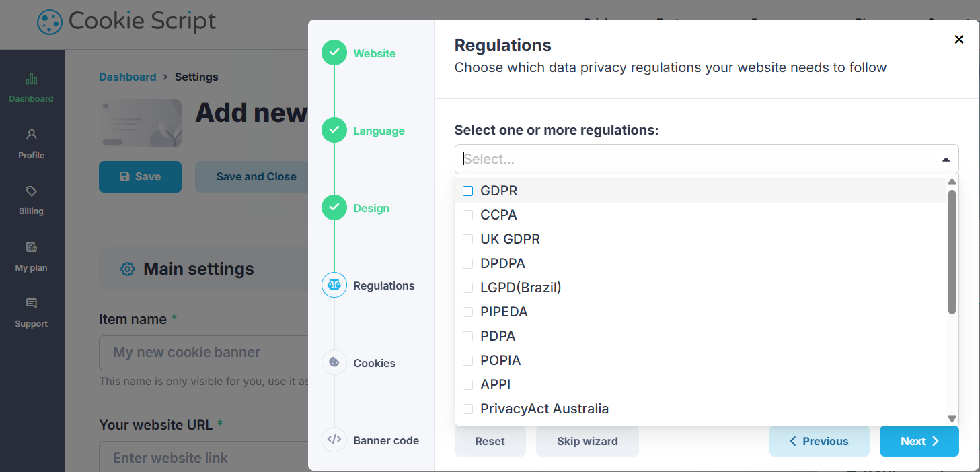The height and width of the screenshot is (472, 980).
Task: Click the Billing tag icon
Action: click(31, 191)
